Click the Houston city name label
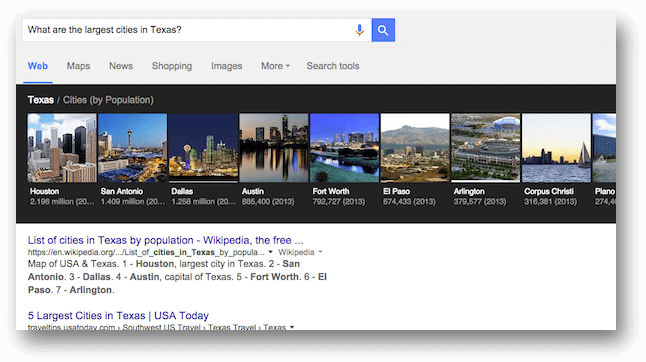The height and width of the screenshot is (362, 646). pyautogui.click(x=44, y=192)
